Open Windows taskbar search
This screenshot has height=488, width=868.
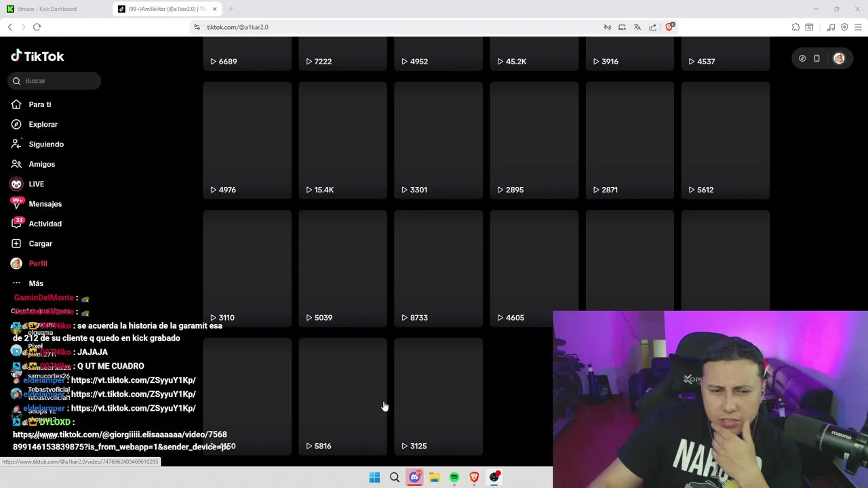395,477
